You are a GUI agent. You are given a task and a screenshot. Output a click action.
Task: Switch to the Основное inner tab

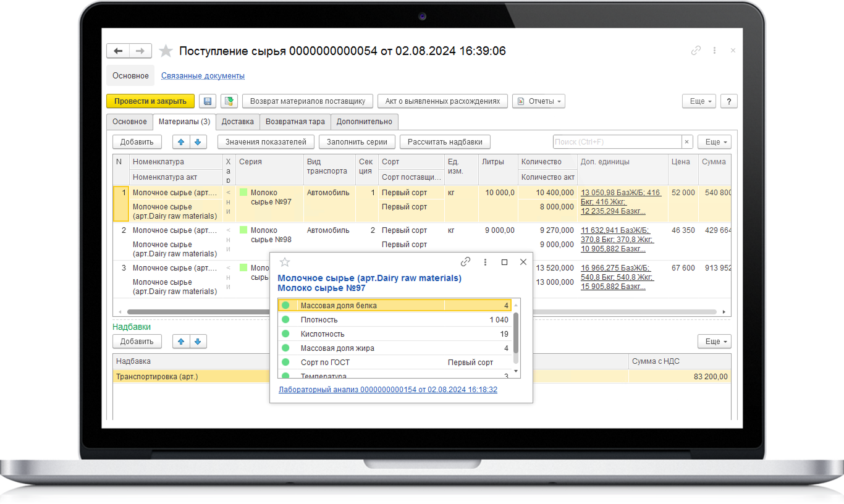pyautogui.click(x=130, y=122)
